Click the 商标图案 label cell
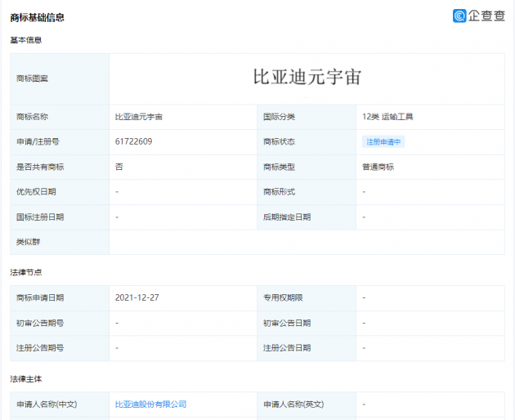The image size is (515, 420). 60,78
